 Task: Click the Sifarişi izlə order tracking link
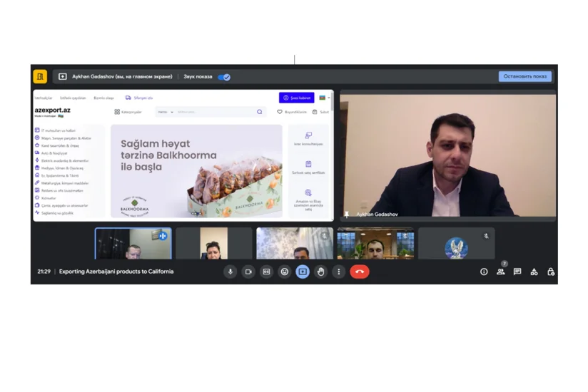(139, 98)
